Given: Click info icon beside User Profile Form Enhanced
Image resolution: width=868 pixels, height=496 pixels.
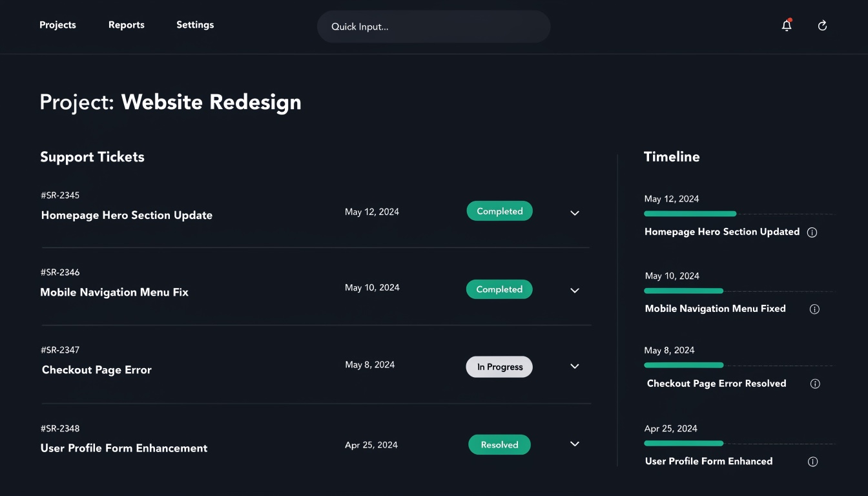Looking at the screenshot, I should point(813,462).
